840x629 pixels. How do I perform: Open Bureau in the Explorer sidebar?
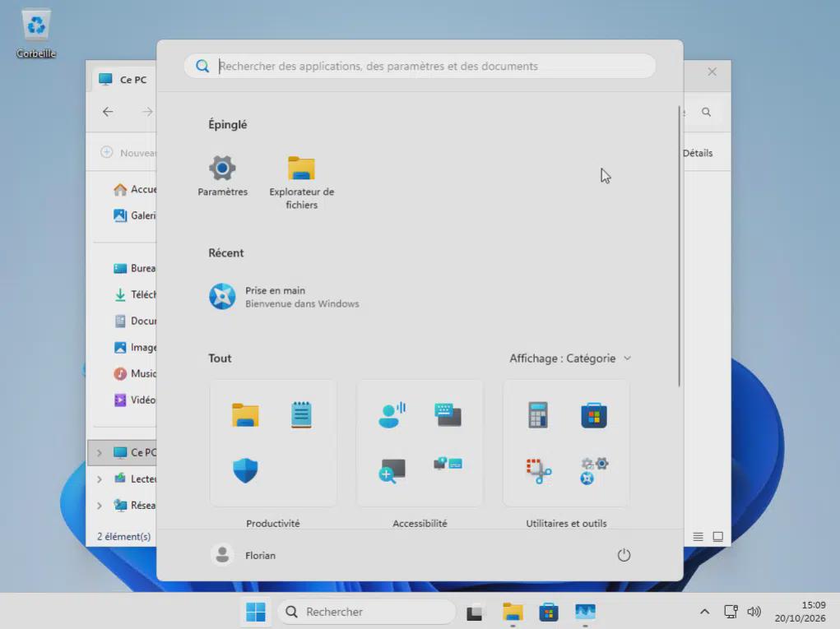(x=134, y=268)
